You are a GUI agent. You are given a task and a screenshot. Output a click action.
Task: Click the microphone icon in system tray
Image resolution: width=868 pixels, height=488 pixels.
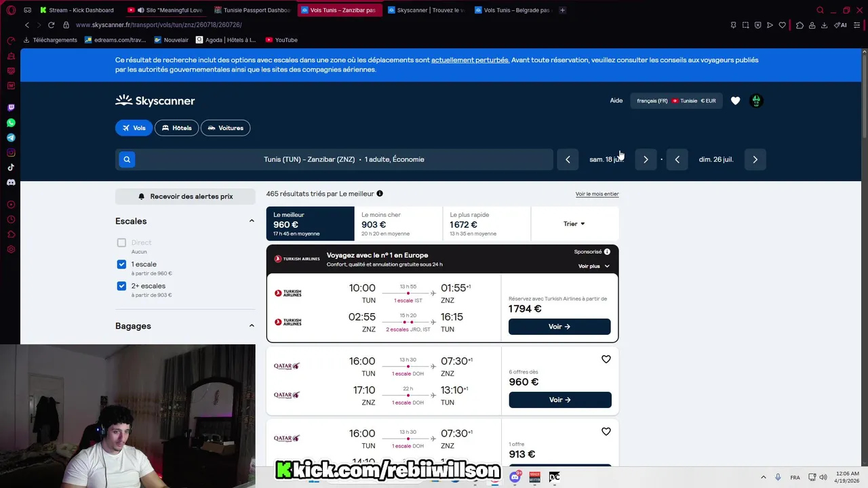[778, 477]
